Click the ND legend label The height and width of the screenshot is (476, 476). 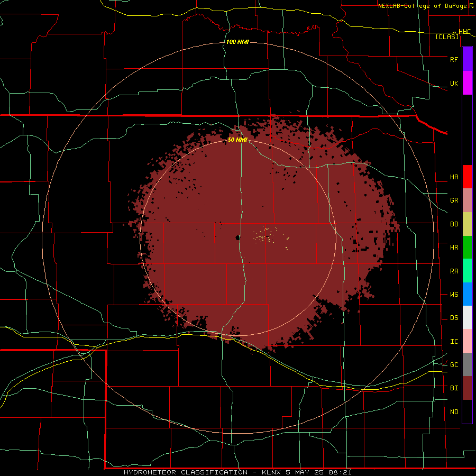[454, 411]
